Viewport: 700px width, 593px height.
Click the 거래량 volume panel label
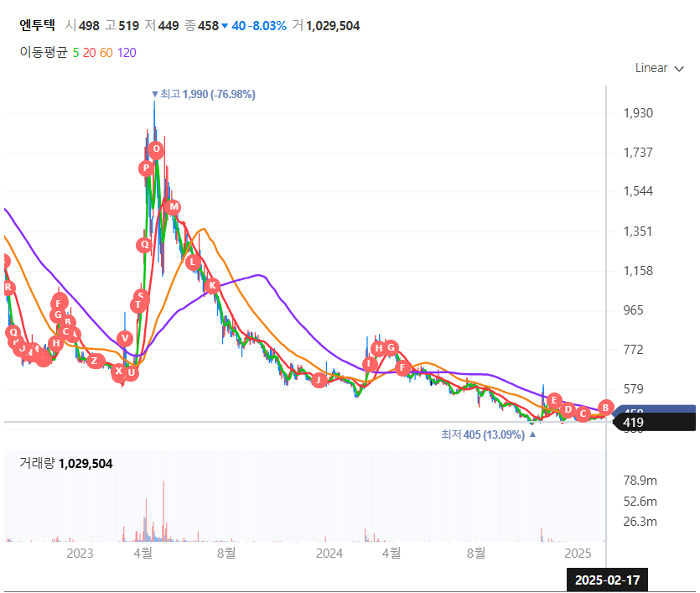tap(39, 461)
